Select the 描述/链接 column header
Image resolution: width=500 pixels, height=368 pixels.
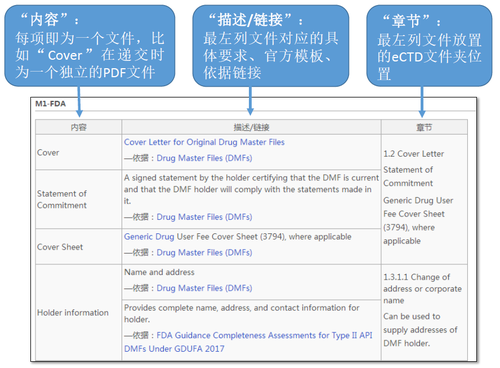click(x=251, y=127)
